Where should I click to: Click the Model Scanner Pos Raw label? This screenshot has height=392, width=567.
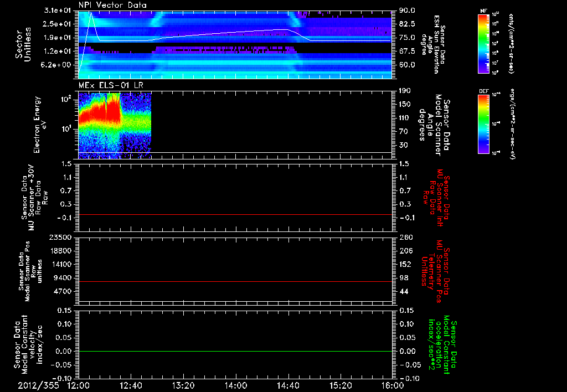[x=30, y=271]
